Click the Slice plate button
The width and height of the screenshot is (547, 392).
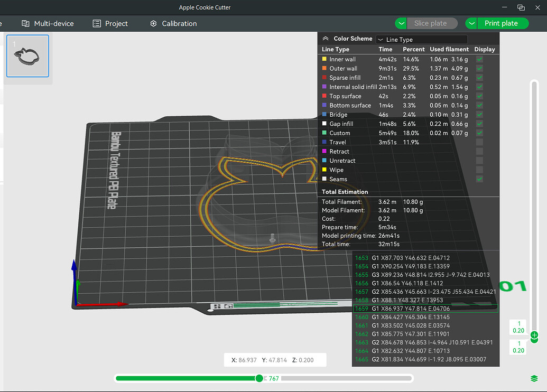click(x=432, y=23)
